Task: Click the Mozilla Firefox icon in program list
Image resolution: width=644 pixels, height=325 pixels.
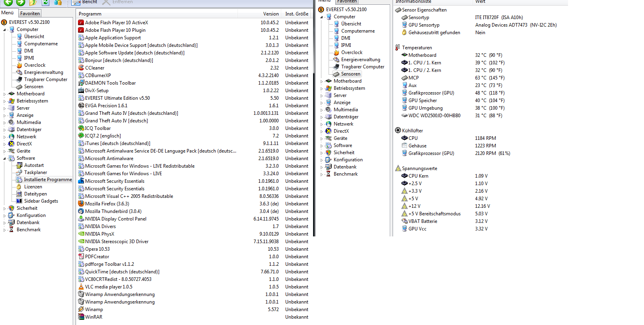Action: 81,204
